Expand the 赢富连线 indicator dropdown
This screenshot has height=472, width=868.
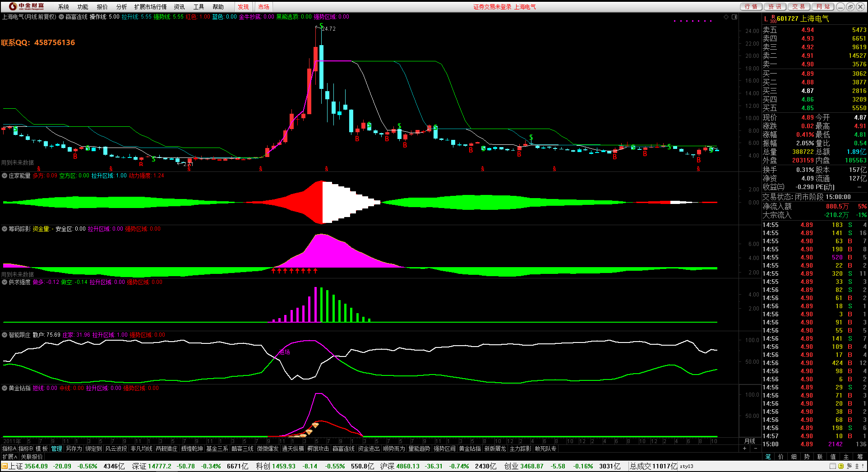pyautogui.click(x=61, y=17)
